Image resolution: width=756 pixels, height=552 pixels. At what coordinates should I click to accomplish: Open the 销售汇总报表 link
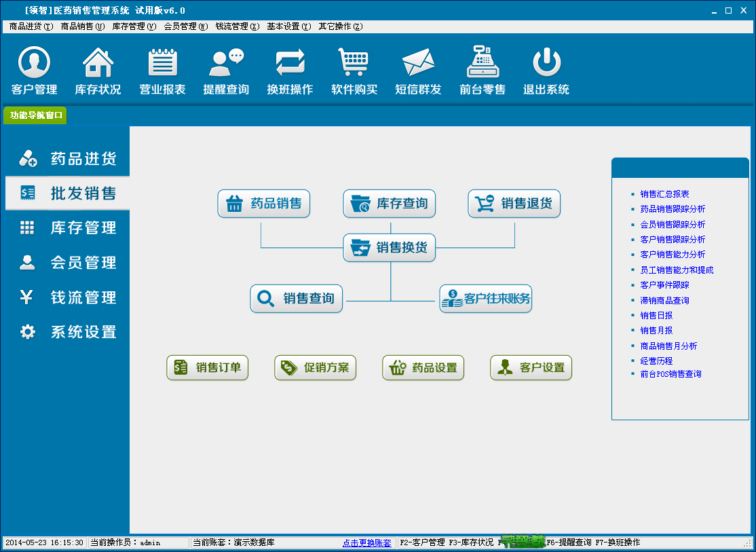click(664, 194)
